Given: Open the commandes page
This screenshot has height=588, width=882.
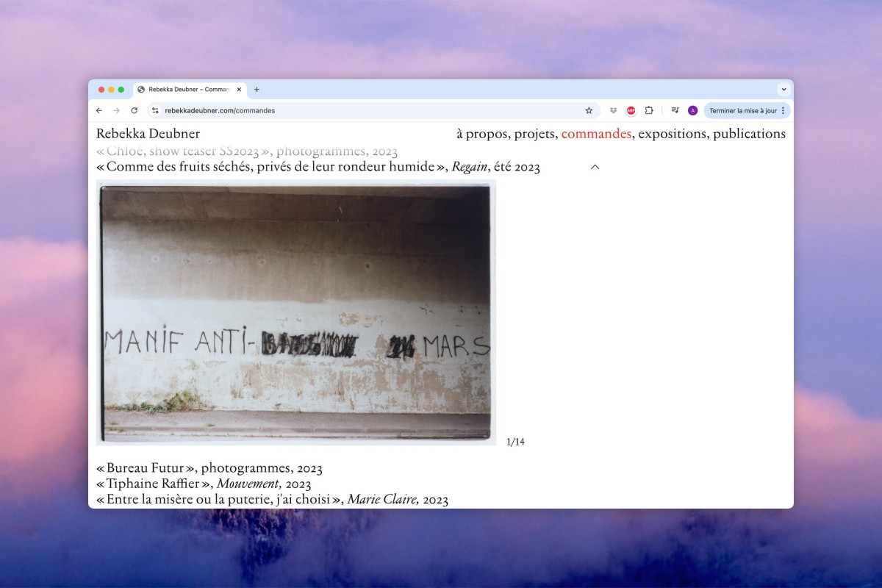Looking at the screenshot, I should point(596,134).
